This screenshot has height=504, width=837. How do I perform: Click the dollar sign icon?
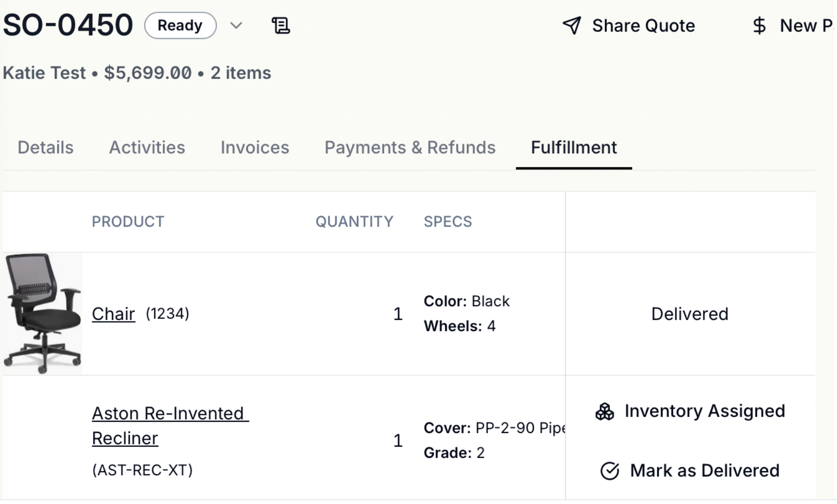tap(759, 25)
